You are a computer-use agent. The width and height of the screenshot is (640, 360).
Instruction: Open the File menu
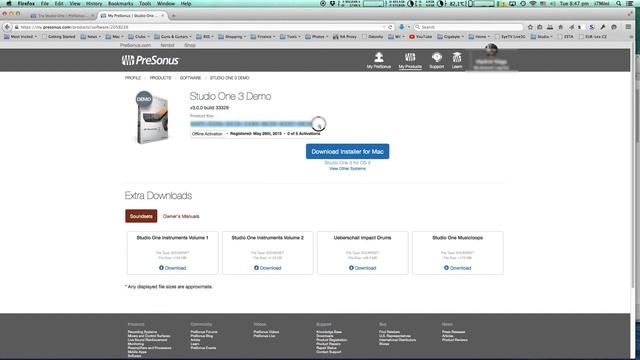coord(44,3)
